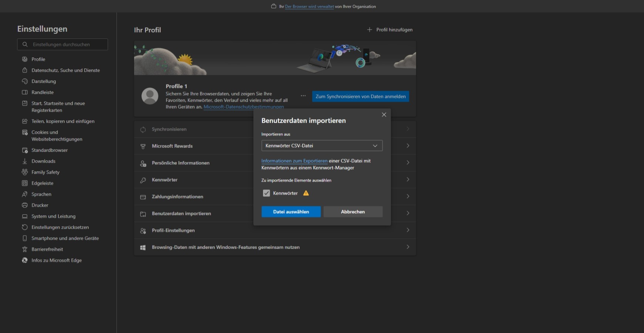The height and width of the screenshot is (333, 644).
Task: Click the Microsoft Edge logo beside Infos zu Microsoft Edge
Action: pyautogui.click(x=24, y=260)
